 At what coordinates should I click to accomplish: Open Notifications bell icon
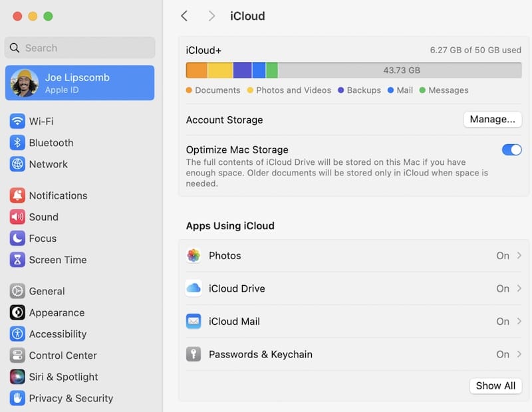click(17, 195)
